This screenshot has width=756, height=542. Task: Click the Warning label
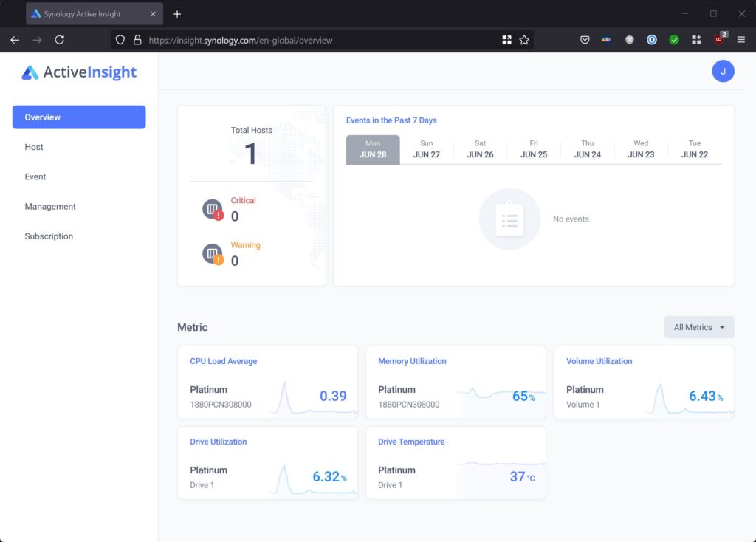pyautogui.click(x=245, y=245)
